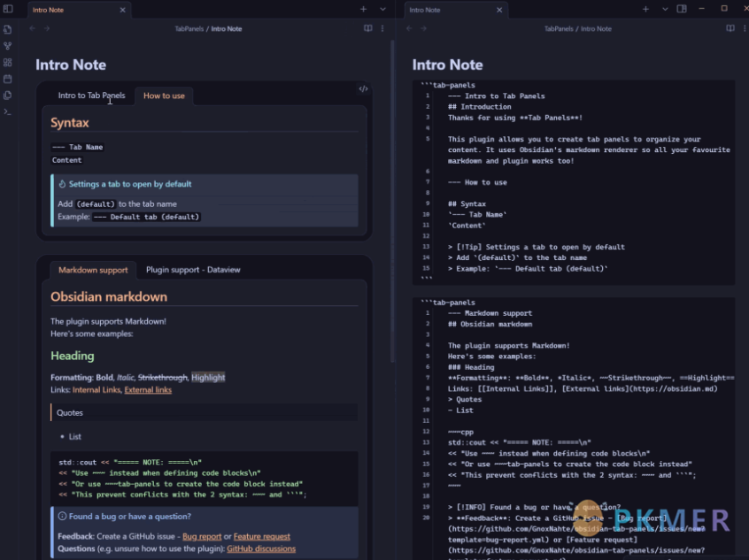
Task: Click the '--- Default tab (default)' inline code
Action: pyautogui.click(x=146, y=217)
